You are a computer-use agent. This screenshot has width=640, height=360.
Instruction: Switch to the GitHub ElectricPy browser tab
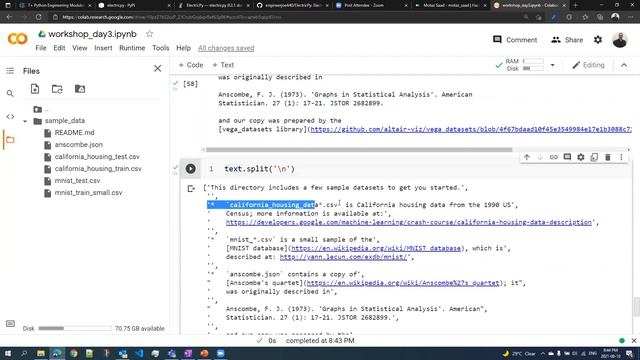point(292,5)
